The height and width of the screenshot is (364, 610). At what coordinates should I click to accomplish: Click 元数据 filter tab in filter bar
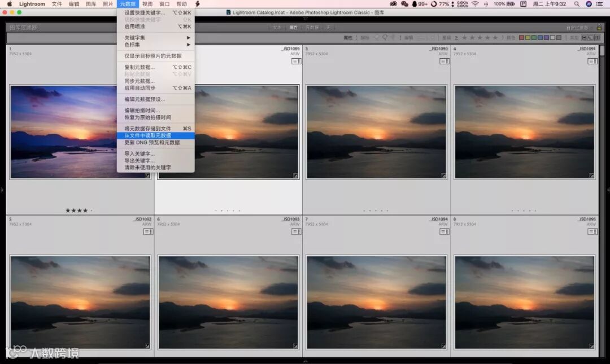(312, 28)
